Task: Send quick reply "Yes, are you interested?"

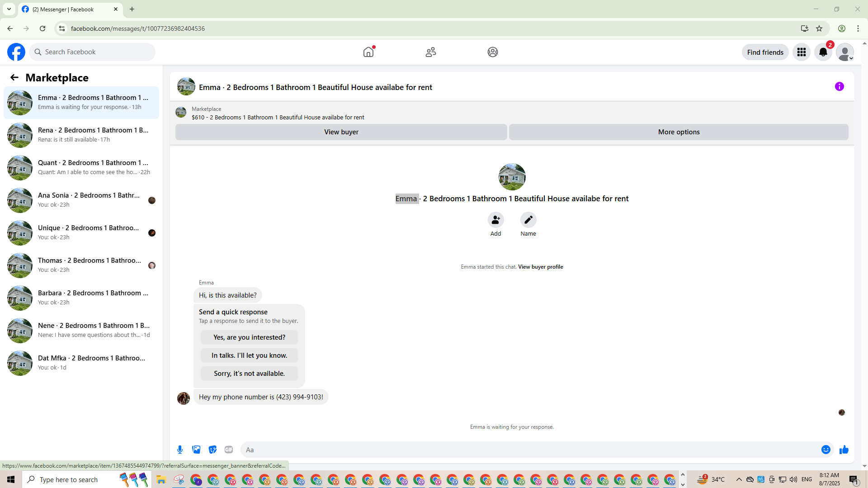Action: (x=249, y=337)
